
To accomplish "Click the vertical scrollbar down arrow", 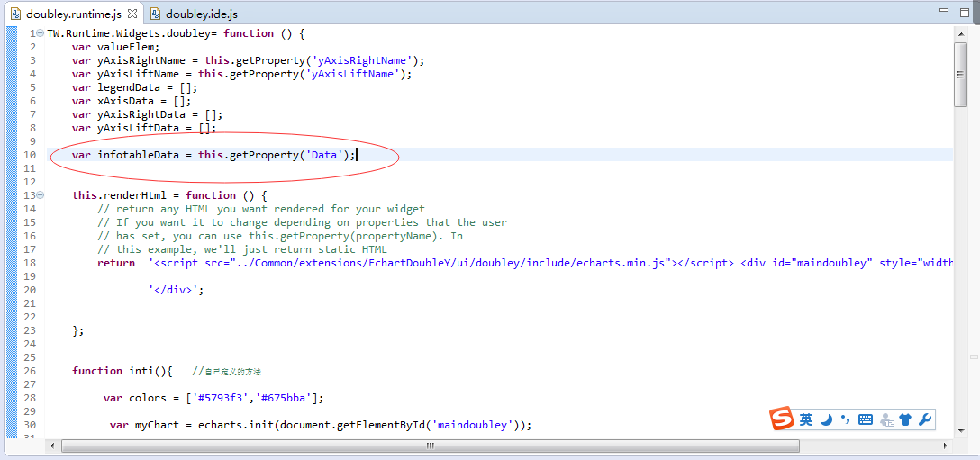I will coord(960,431).
